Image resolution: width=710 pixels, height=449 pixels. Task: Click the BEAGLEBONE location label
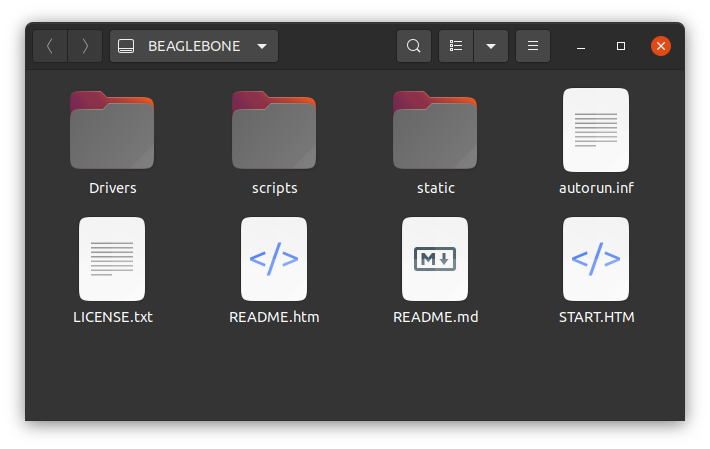194,46
